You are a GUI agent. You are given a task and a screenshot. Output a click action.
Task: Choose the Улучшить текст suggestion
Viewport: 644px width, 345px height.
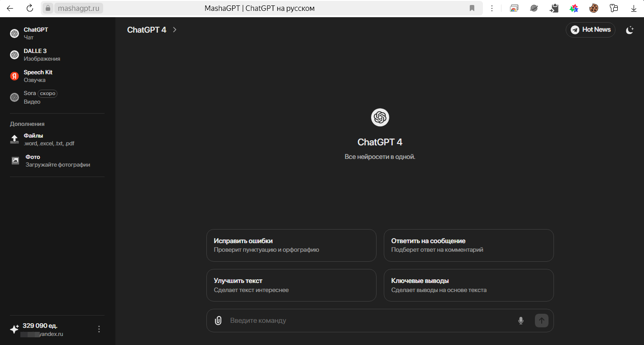(291, 285)
